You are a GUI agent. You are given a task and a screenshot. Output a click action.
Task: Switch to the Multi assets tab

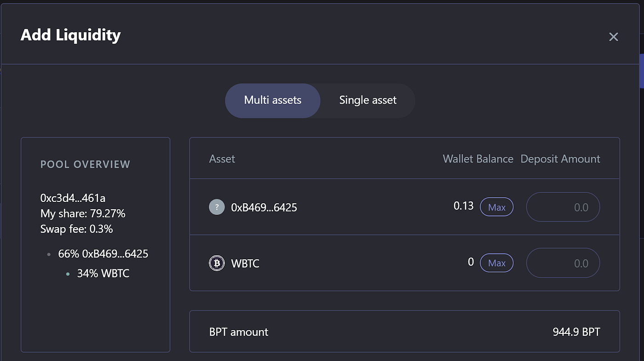click(x=272, y=100)
